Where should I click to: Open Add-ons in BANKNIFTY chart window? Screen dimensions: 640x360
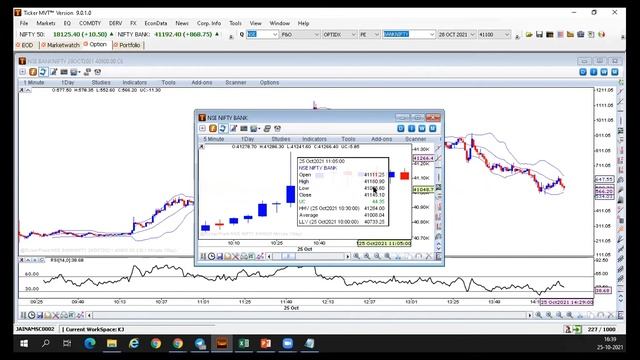pos(202,82)
